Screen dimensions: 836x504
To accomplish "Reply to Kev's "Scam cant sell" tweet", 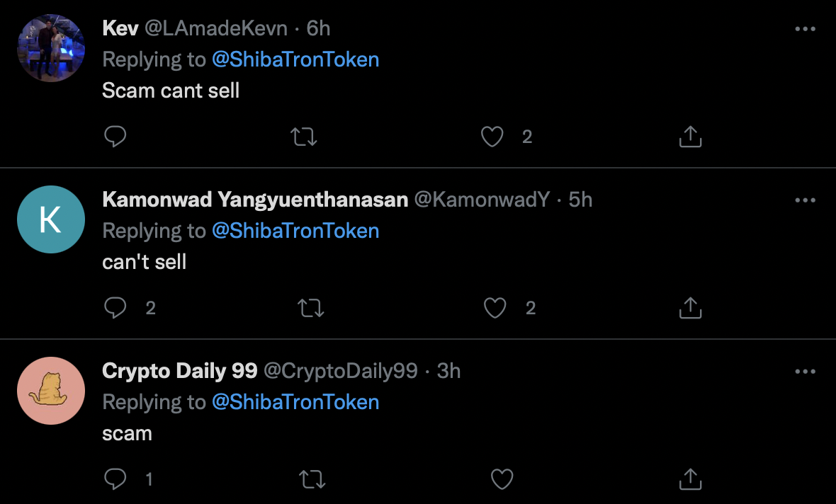I will point(115,137).
